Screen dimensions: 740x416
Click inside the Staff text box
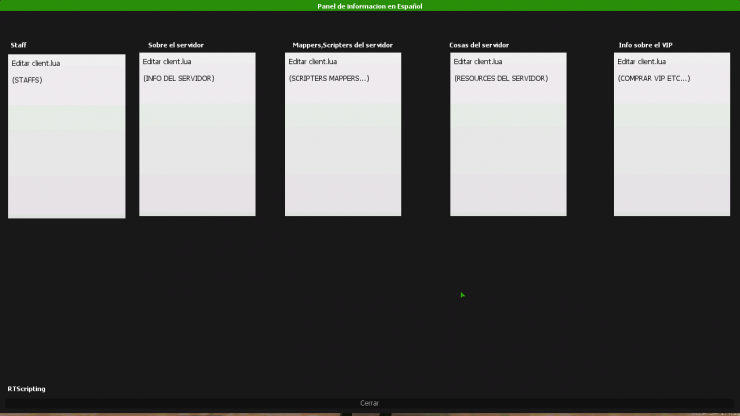click(67, 150)
